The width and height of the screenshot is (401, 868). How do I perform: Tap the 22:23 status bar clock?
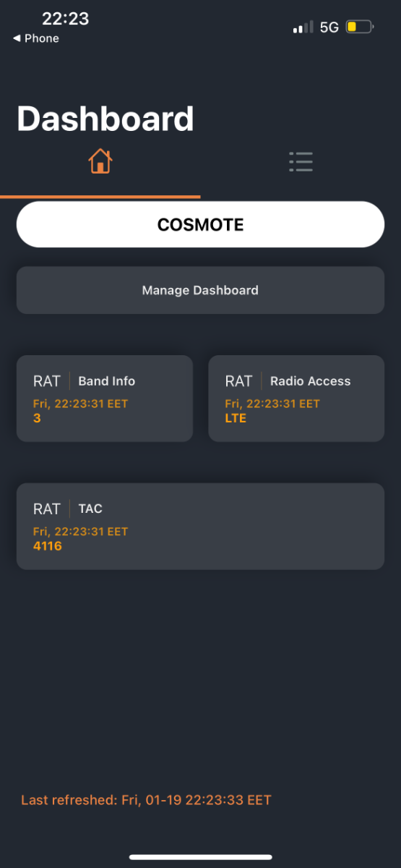tap(65, 19)
